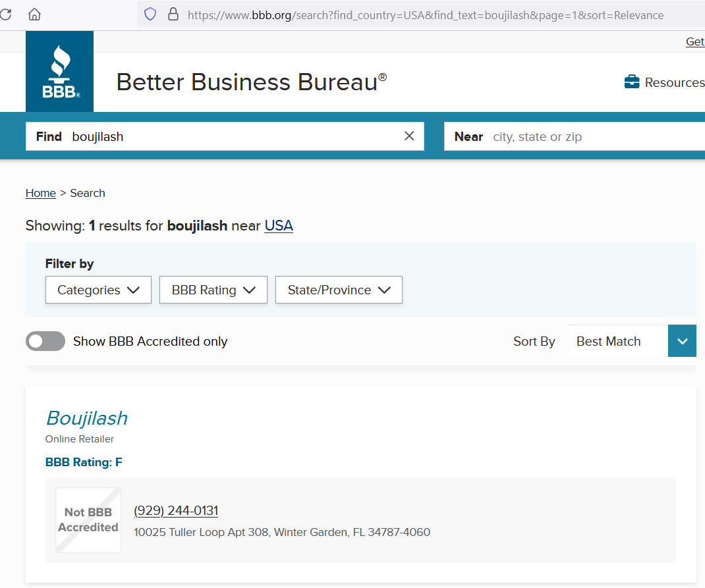Click the Not BBB Accredited badge

click(x=88, y=520)
